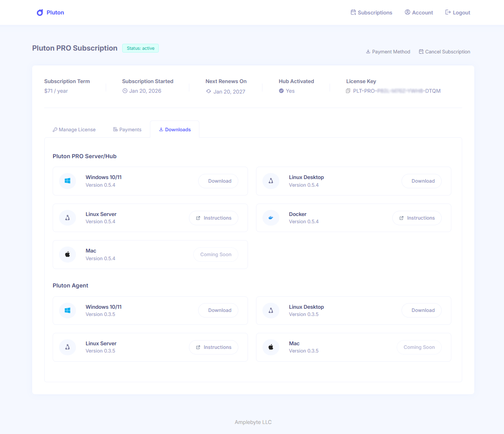Download Server/Hub for Windows 10/11
The image size is (504, 434).
[219, 181]
